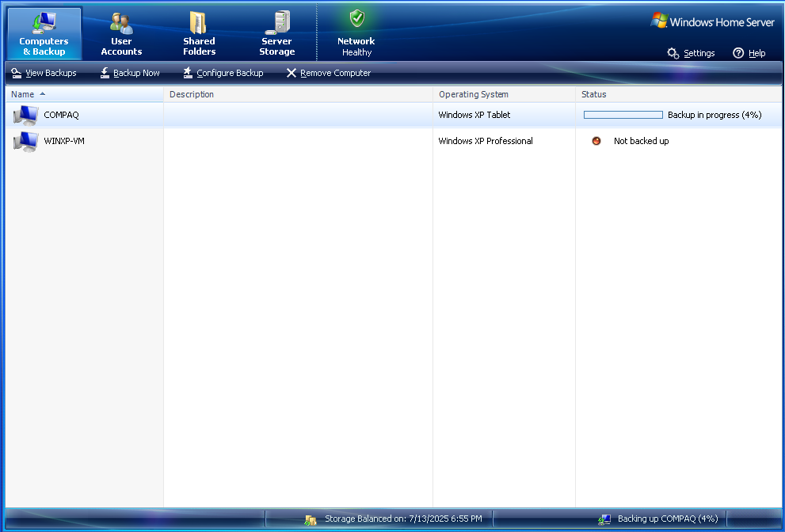
Task: Select the COMPAQ computer row
Action: coord(394,115)
